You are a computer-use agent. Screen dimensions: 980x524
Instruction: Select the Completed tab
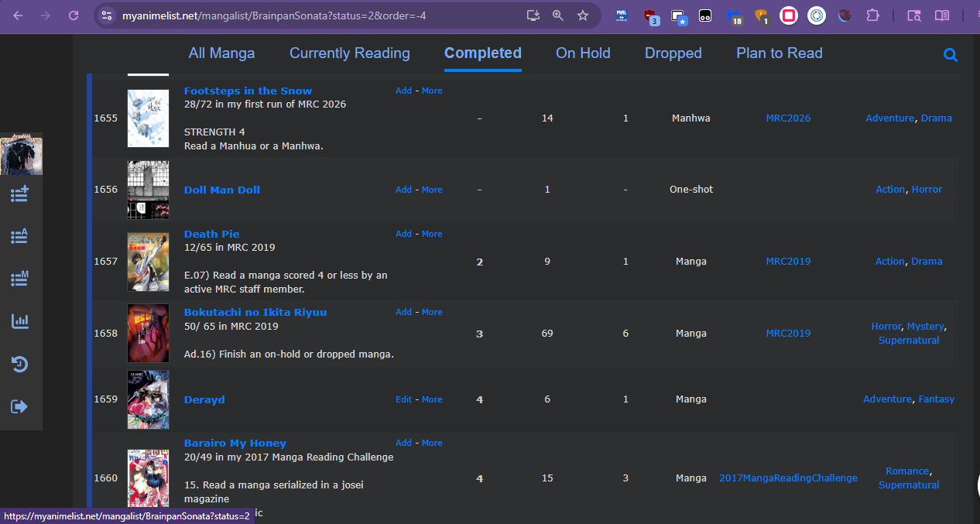pyautogui.click(x=483, y=53)
